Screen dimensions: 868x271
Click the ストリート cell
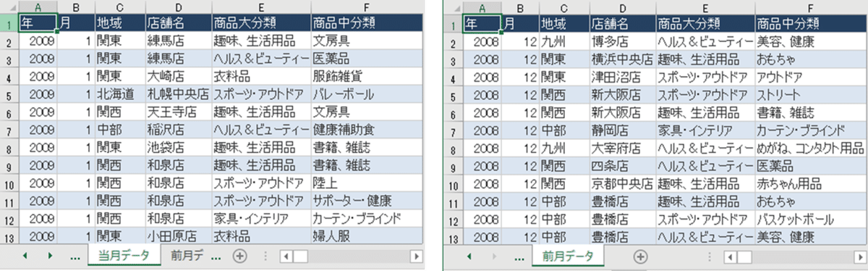click(x=810, y=94)
